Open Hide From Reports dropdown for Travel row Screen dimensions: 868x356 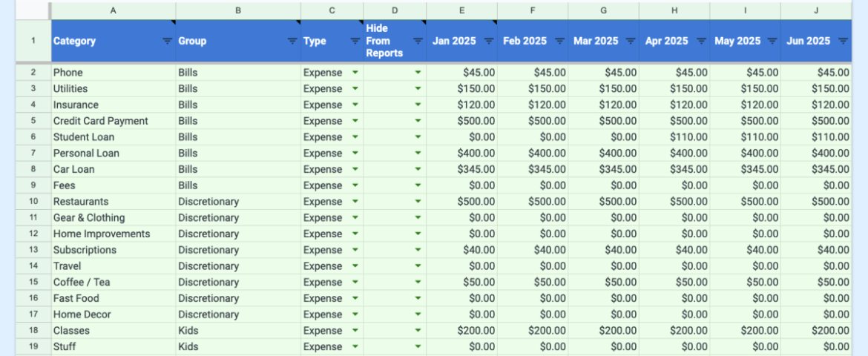pos(418,266)
